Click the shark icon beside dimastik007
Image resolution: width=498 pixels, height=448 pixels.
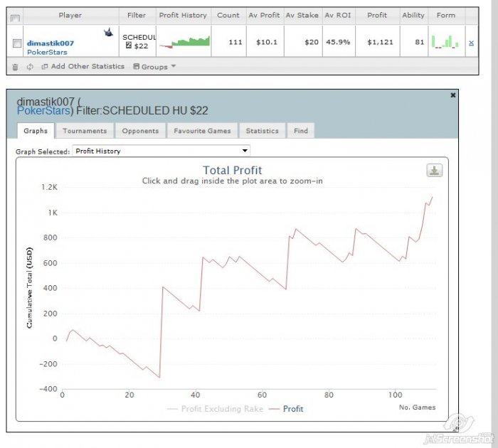tap(108, 32)
